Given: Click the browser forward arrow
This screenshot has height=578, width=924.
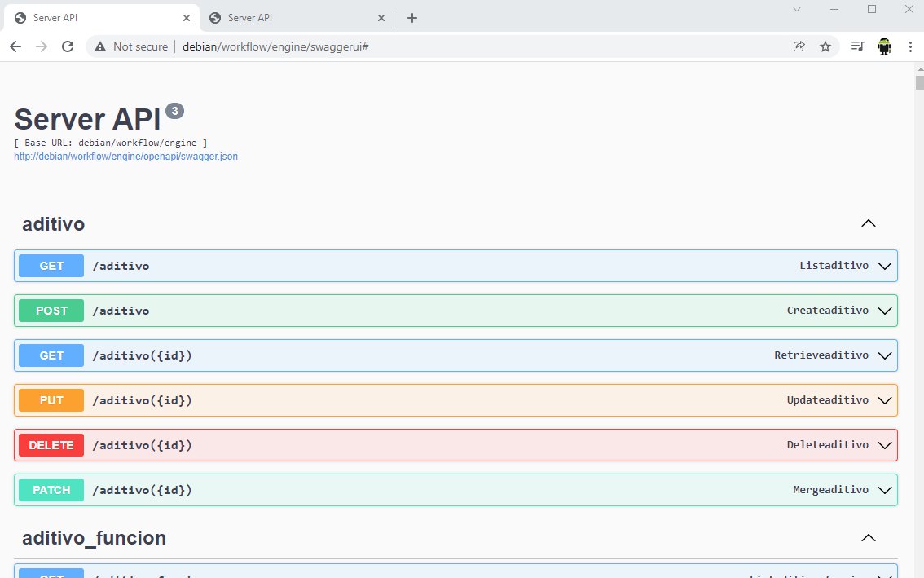Looking at the screenshot, I should pos(42,46).
